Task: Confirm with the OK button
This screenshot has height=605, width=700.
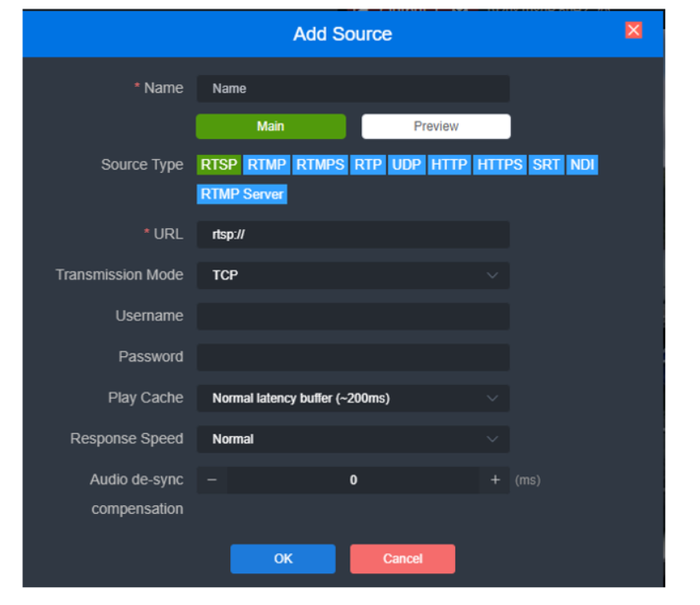Action: pos(282,559)
